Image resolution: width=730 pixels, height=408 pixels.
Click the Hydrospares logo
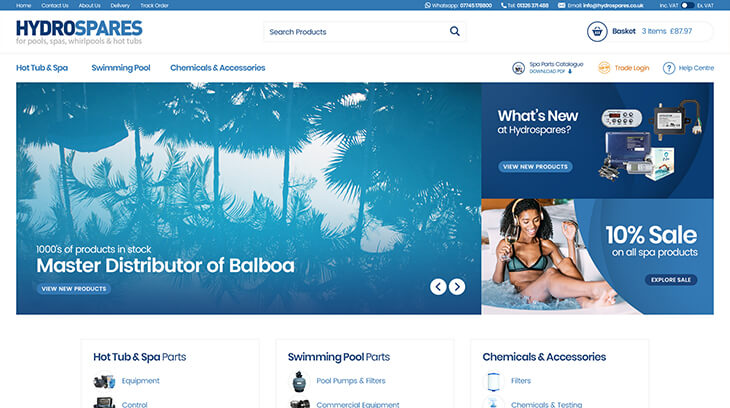coord(79,32)
